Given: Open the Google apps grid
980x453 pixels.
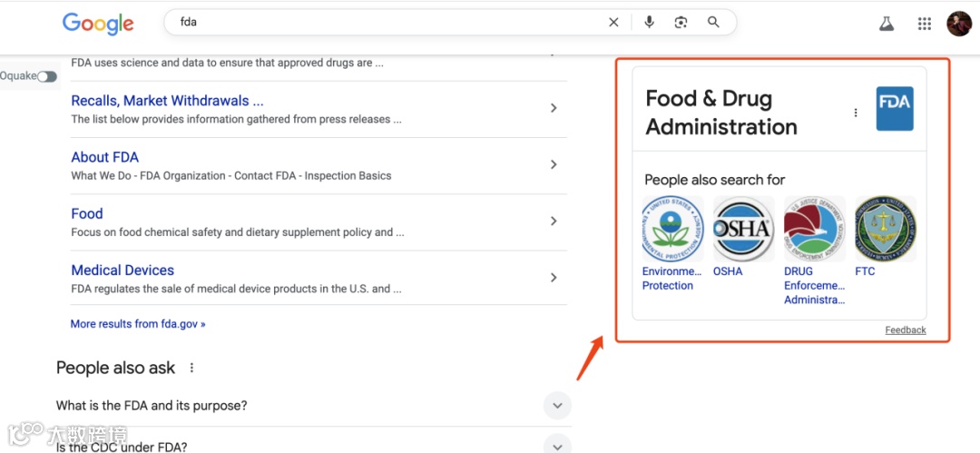Looking at the screenshot, I should [924, 25].
